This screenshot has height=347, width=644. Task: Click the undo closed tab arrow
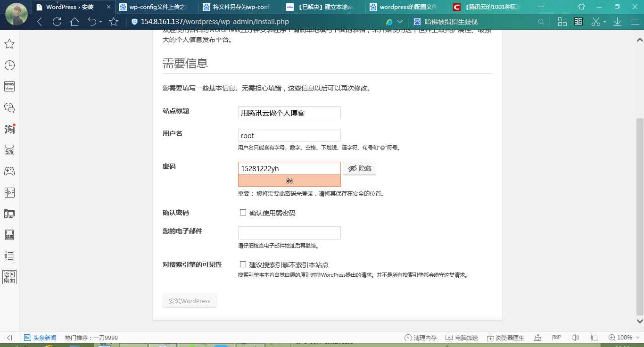click(x=92, y=22)
